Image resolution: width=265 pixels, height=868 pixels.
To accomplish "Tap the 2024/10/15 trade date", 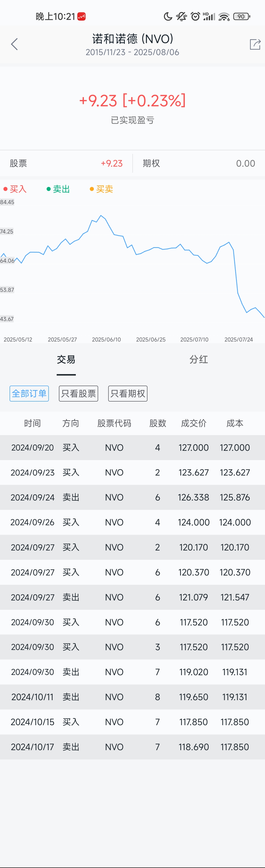I will click(32, 722).
